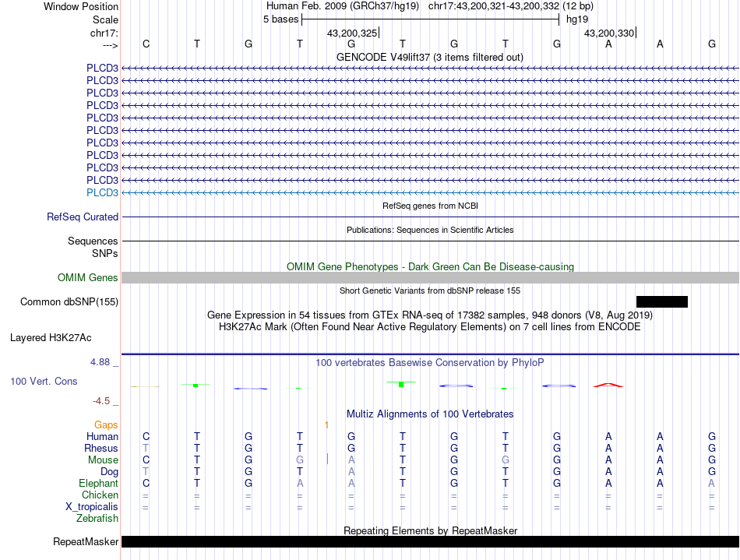This screenshot has height=560, width=740.
Task: Click the Gene Expression in 54 tissues GTEx title
Action: pyautogui.click(x=430, y=315)
